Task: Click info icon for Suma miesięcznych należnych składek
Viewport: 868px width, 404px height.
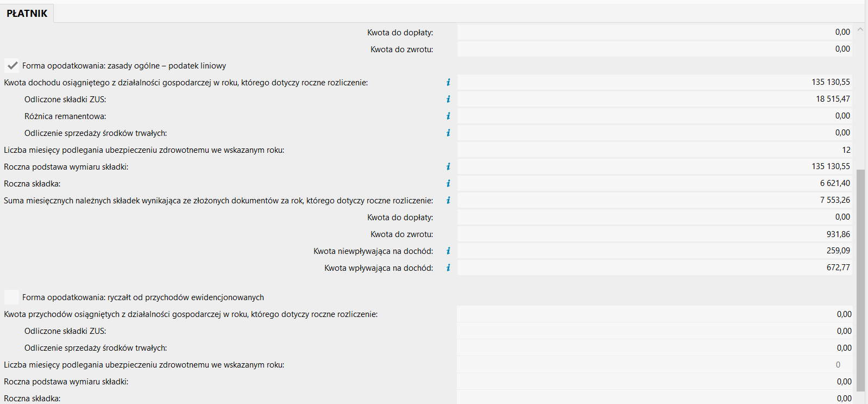Action: click(x=448, y=200)
